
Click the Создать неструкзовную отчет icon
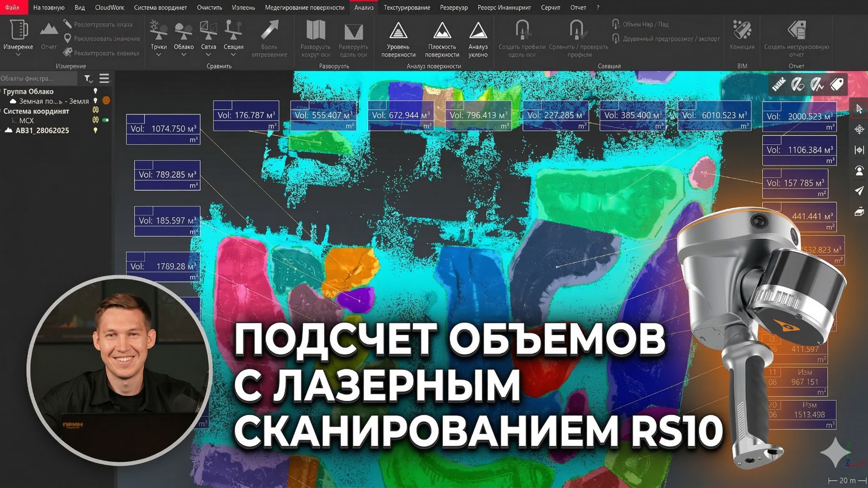pos(797,30)
